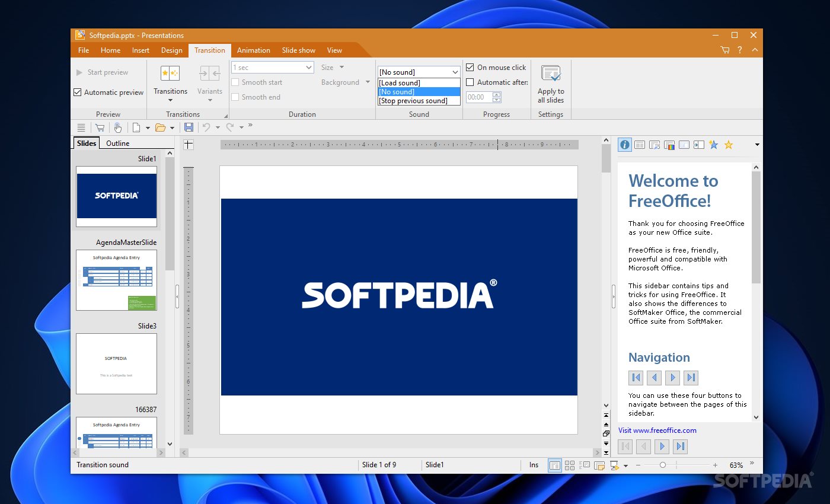The image size is (830, 504).
Task: Collapse the ribbon with the chevron
Action: click(755, 50)
